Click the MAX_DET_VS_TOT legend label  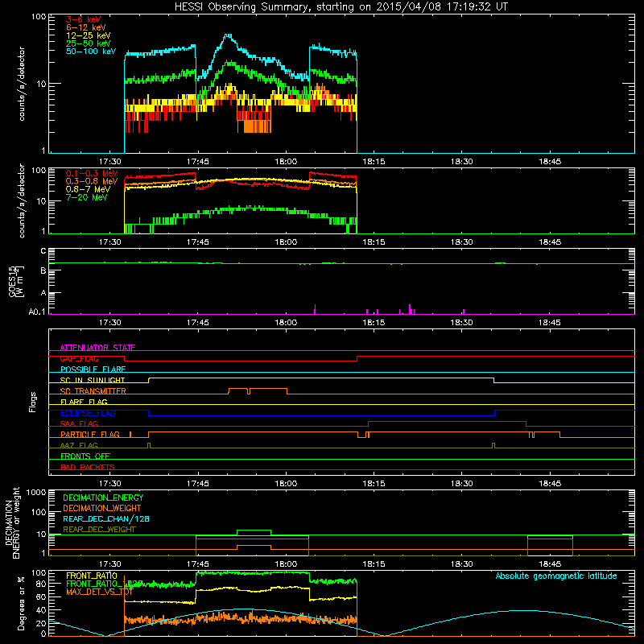(99, 592)
